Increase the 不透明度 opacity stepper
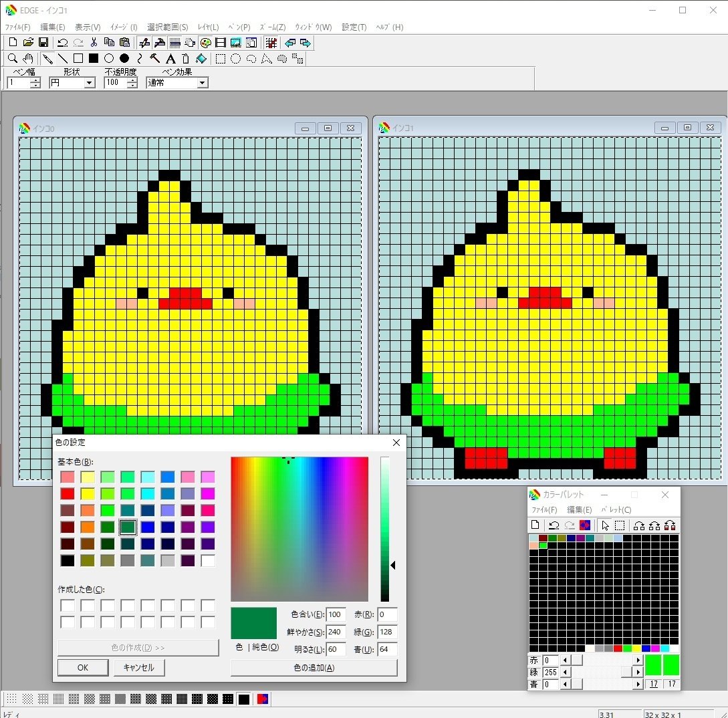The height and width of the screenshot is (718, 728). (132, 80)
